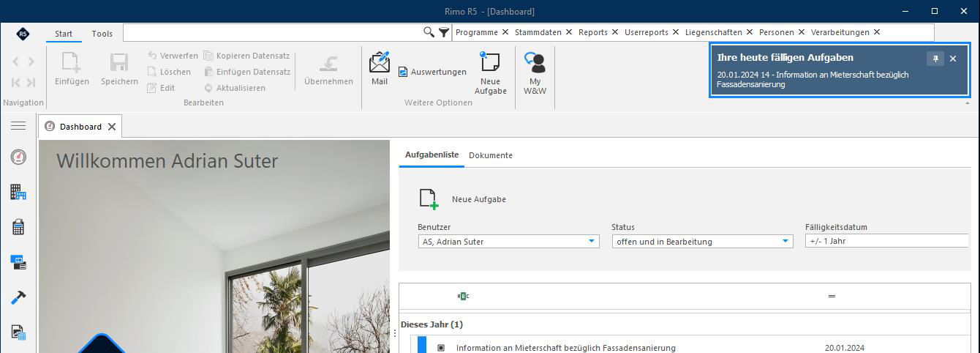Switch to the Start ribbon tab

(x=64, y=34)
